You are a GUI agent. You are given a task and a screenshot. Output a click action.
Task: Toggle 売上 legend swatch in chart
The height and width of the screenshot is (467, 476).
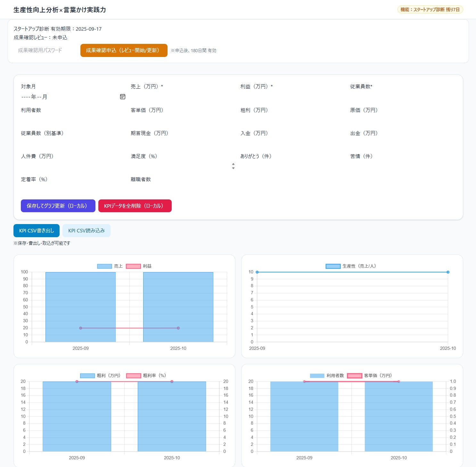pyautogui.click(x=104, y=266)
